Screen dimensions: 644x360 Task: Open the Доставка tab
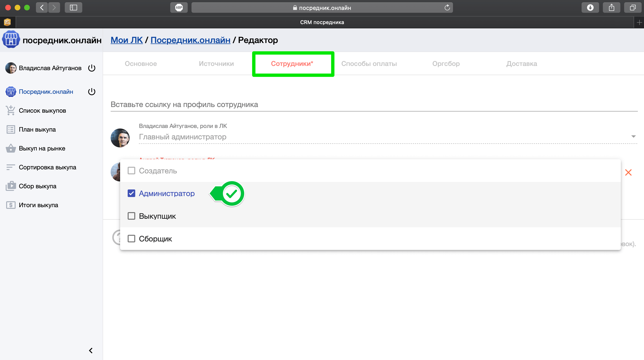click(x=522, y=64)
